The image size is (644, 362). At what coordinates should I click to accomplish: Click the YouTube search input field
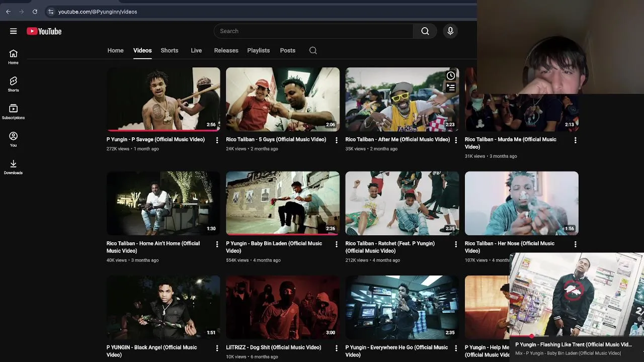(x=313, y=31)
